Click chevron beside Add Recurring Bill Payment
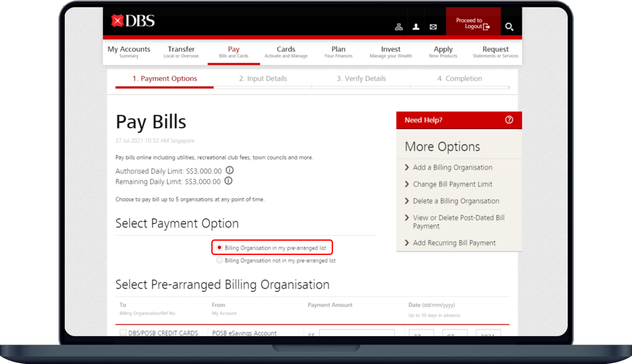Image resolution: width=632 pixels, height=364 pixels. 407,243
